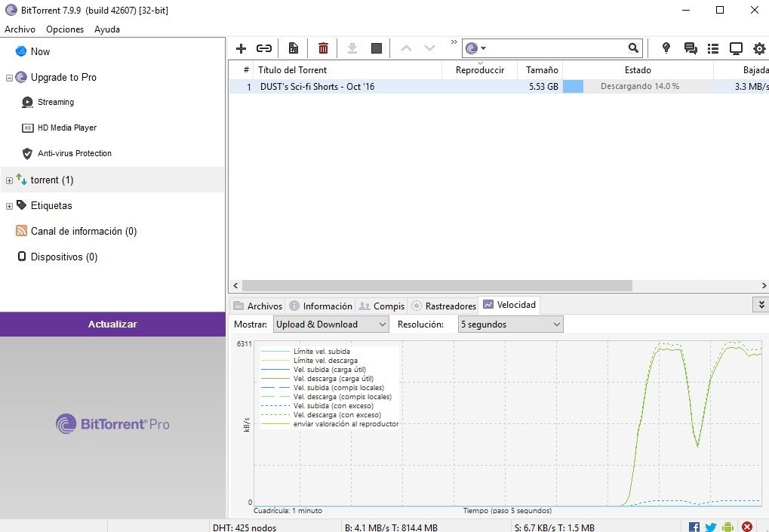The image size is (769, 532).
Task: Sort by Estado column header
Action: [x=638, y=70]
